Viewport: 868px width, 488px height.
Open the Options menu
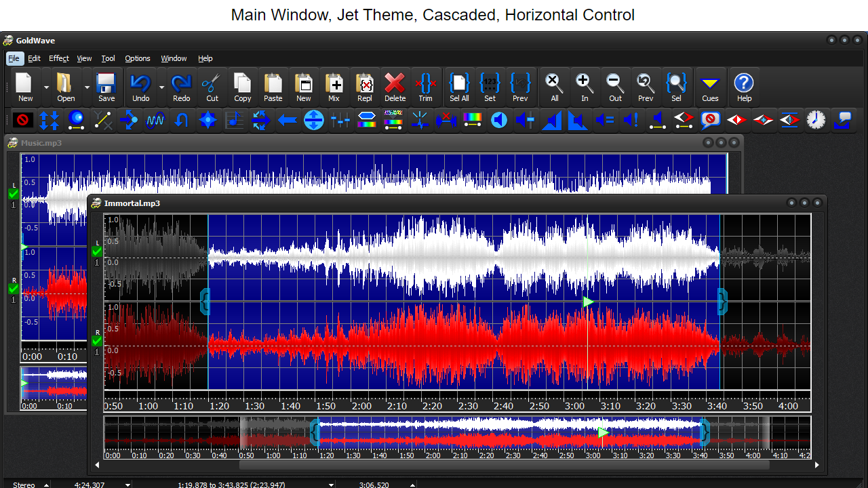coord(138,59)
